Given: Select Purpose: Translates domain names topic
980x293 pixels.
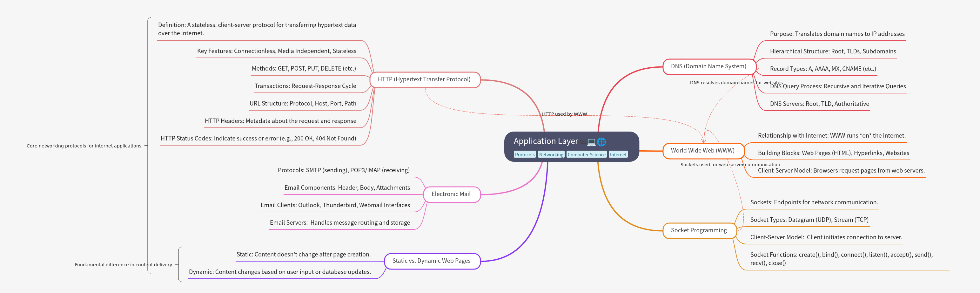Looking at the screenshot, I should [x=837, y=34].
